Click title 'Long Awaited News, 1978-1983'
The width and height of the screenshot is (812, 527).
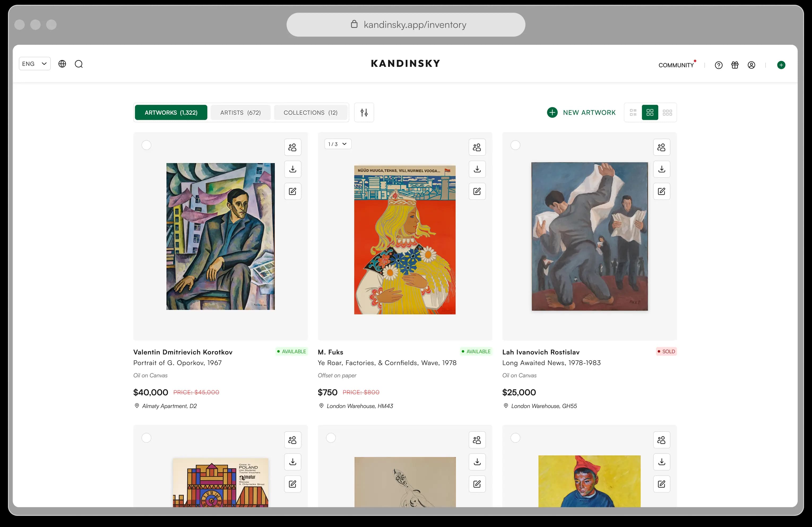551,363
